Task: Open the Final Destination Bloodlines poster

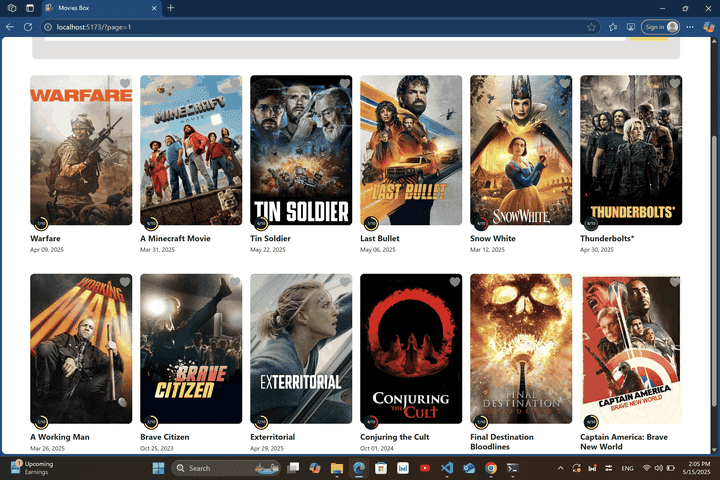Action: pos(521,349)
